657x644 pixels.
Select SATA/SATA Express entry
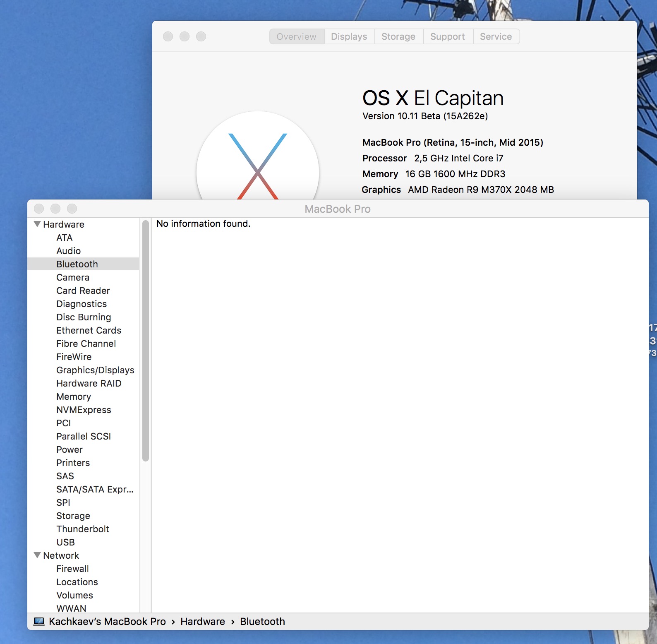[95, 489]
